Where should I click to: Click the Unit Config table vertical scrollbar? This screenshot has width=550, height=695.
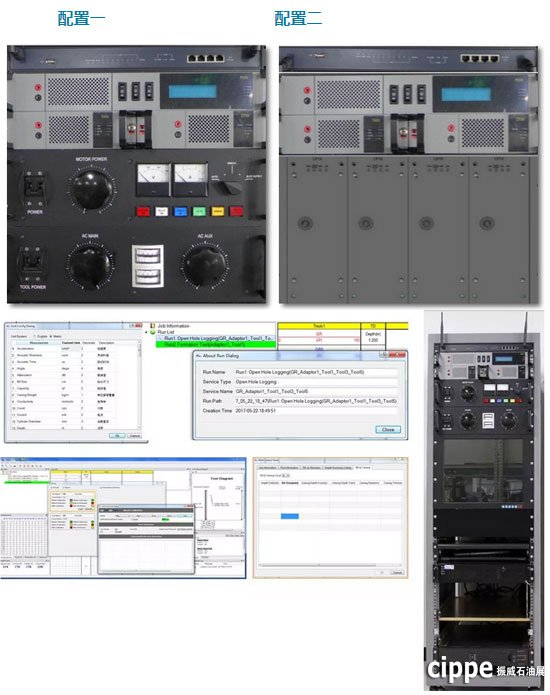pos(140,387)
